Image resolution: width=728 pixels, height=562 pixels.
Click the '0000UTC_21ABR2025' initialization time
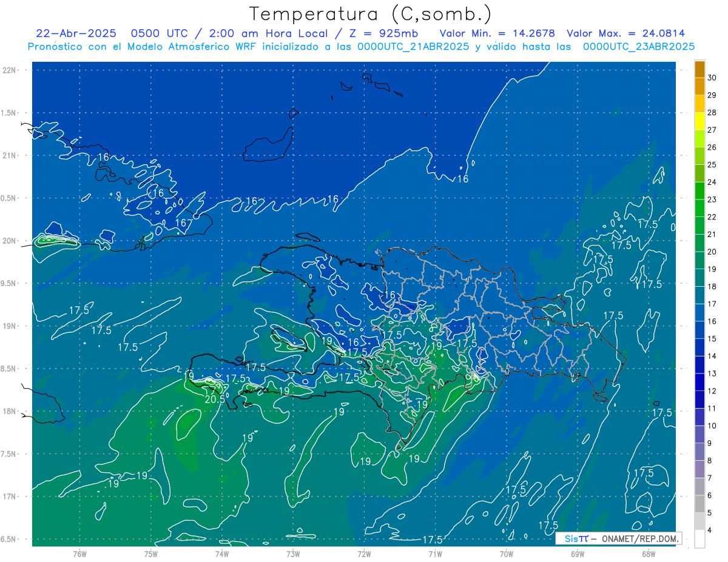[413, 47]
